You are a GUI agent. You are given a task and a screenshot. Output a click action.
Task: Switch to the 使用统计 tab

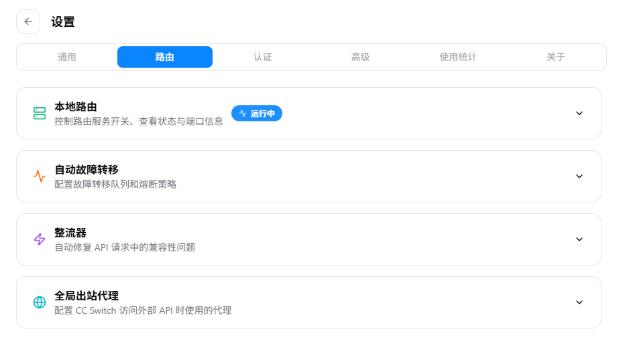[458, 57]
